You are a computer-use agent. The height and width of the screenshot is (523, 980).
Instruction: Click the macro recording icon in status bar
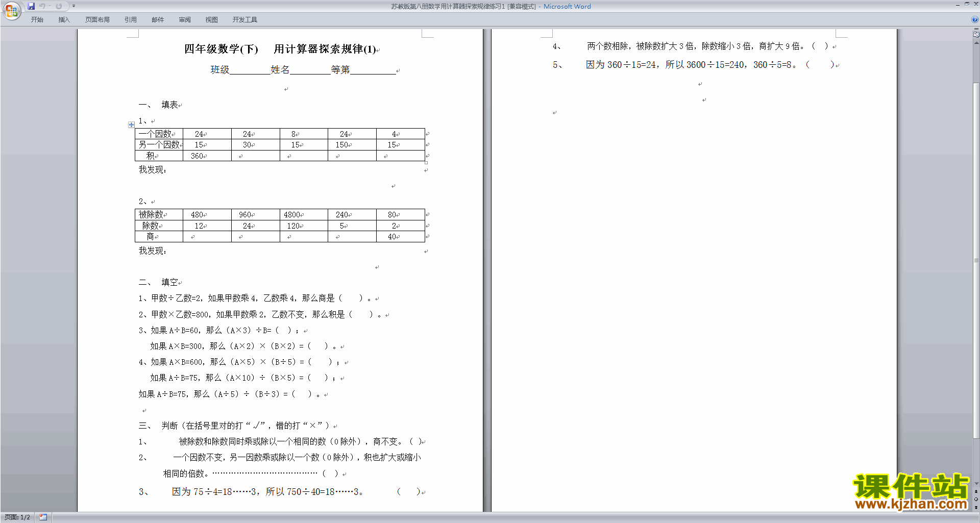[x=43, y=517]
